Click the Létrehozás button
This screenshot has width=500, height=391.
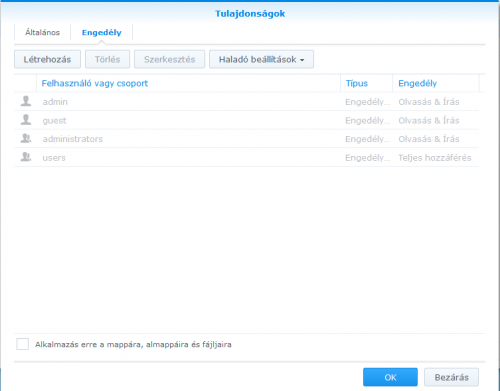(47, 59)
